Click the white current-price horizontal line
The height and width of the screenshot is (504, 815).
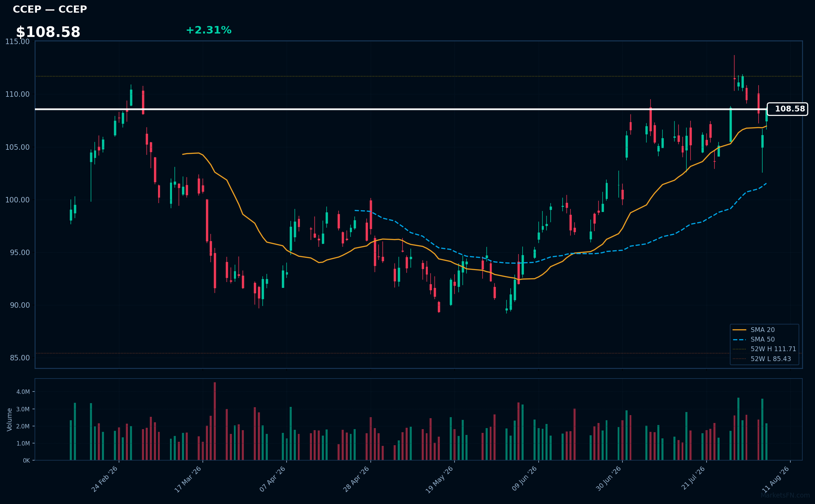pyautogui.click(x=401, y=109)
